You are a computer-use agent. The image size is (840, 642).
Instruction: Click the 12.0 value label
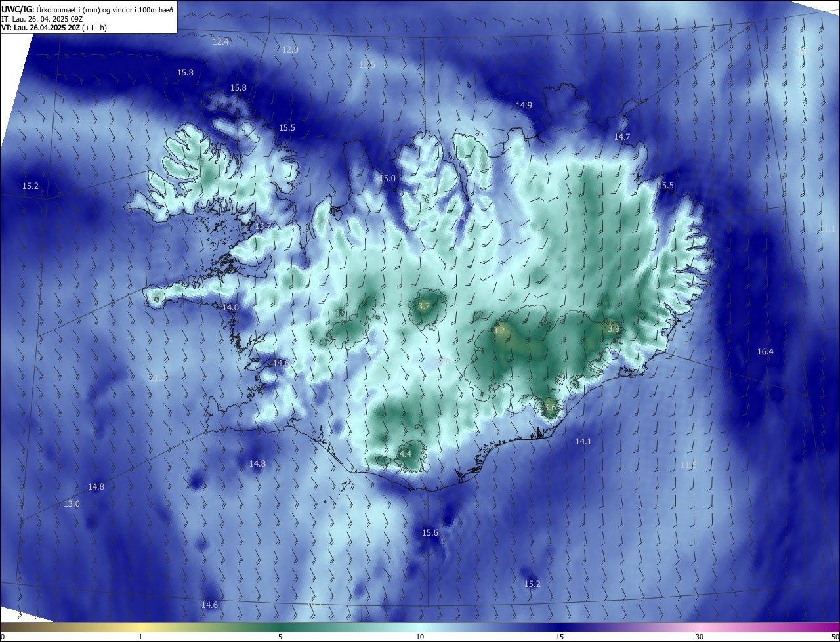point(290,50)
